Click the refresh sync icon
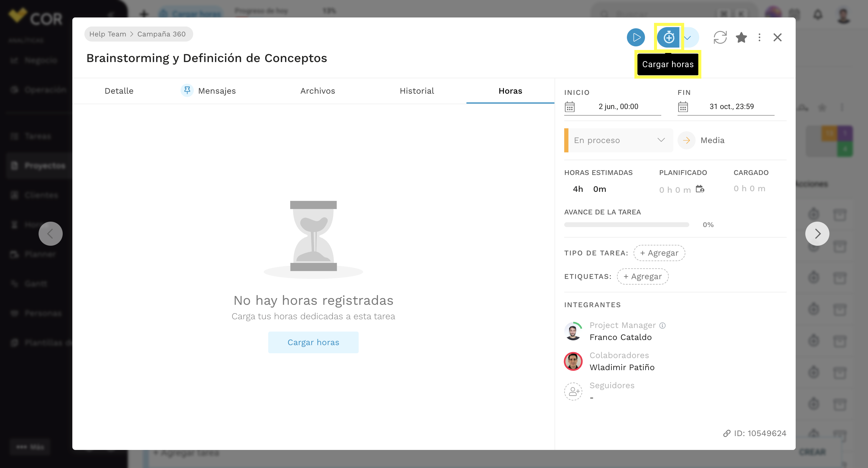 point(720,37)
